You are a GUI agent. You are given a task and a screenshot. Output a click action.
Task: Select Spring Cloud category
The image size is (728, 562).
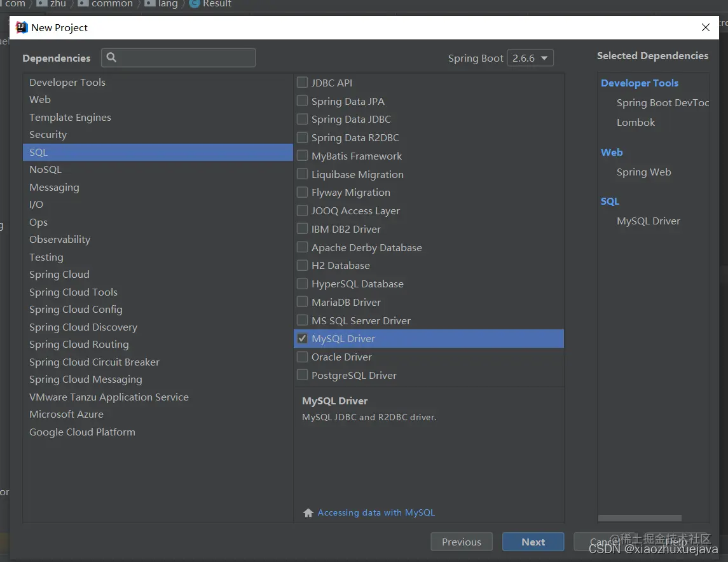tap(158, 274)
